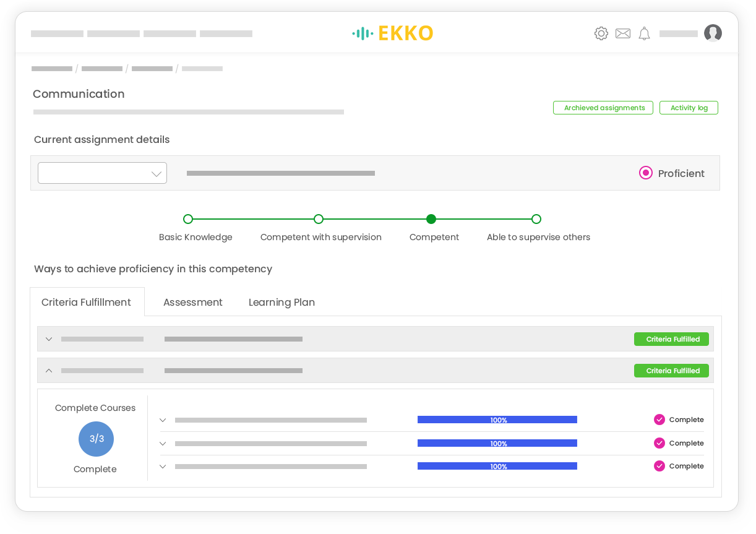Select the Proficient radio button
The width and height of the screenshot is (756, 534).
[646, 173]
